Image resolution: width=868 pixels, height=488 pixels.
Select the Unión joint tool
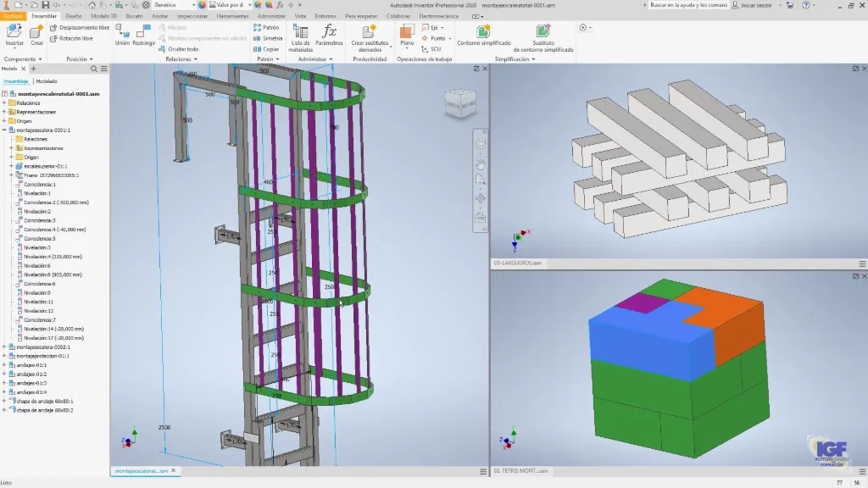click(x=122, y=36)
